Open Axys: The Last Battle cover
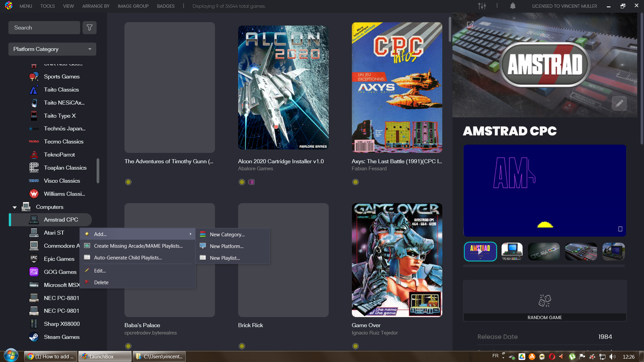 397,87
